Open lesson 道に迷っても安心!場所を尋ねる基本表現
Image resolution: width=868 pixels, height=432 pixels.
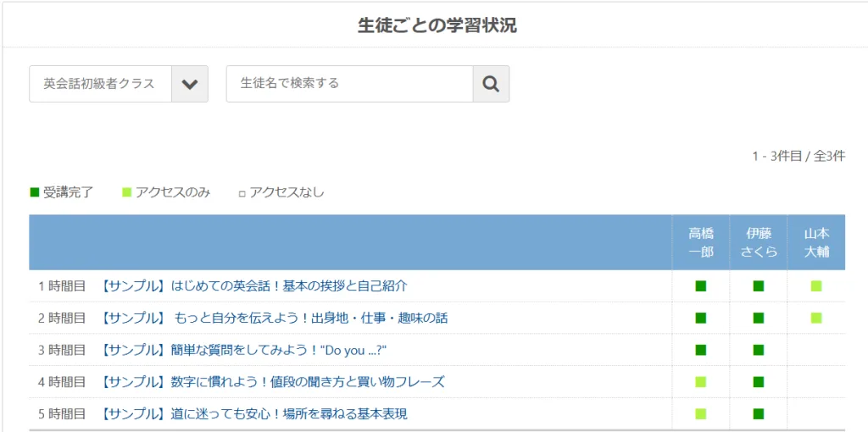tap(254, 414)
